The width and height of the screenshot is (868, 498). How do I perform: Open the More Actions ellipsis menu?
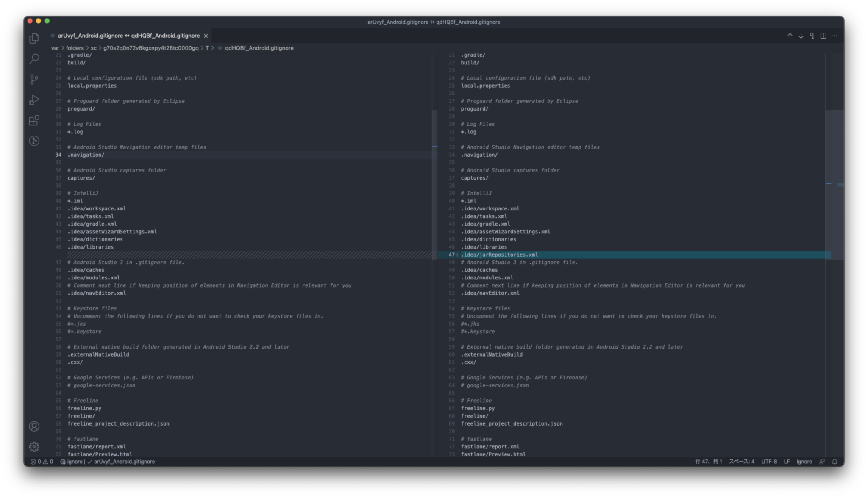point(835,36)
